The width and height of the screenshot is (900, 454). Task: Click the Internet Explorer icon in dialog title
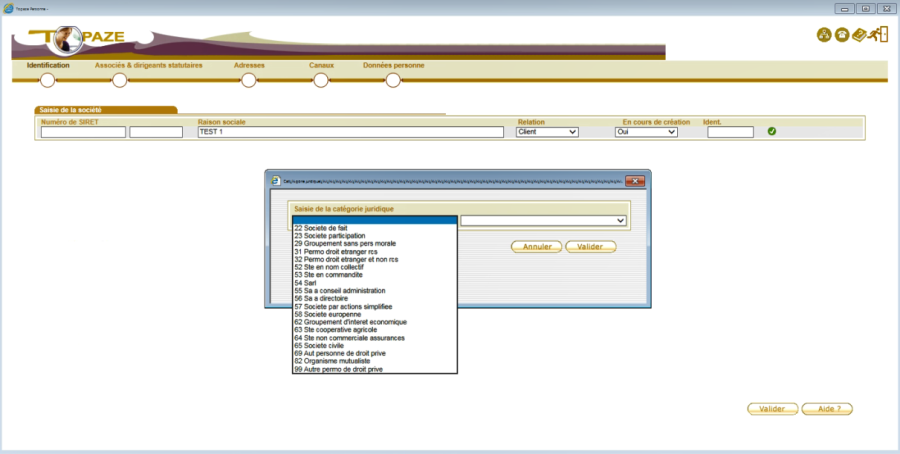click(276, 181)
